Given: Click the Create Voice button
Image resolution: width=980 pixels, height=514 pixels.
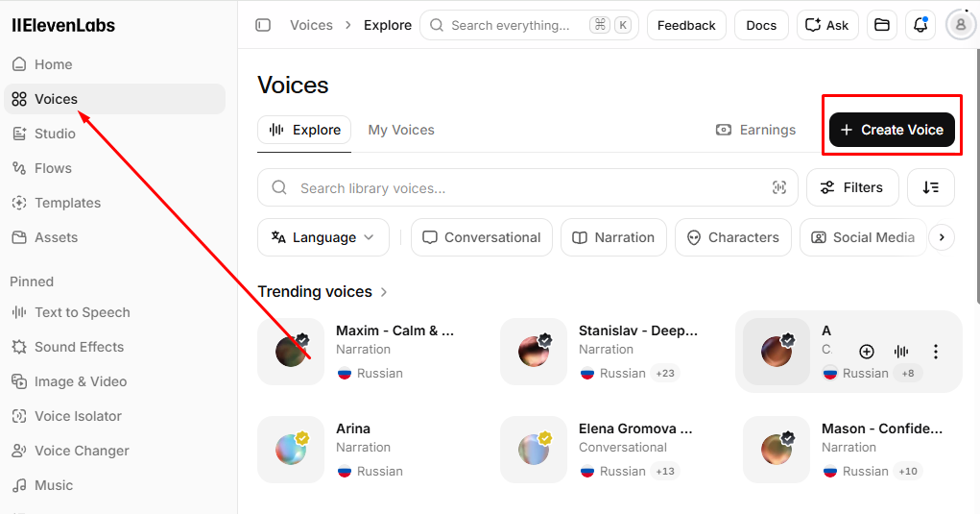Looking at the screenshot, I should 892,130.
